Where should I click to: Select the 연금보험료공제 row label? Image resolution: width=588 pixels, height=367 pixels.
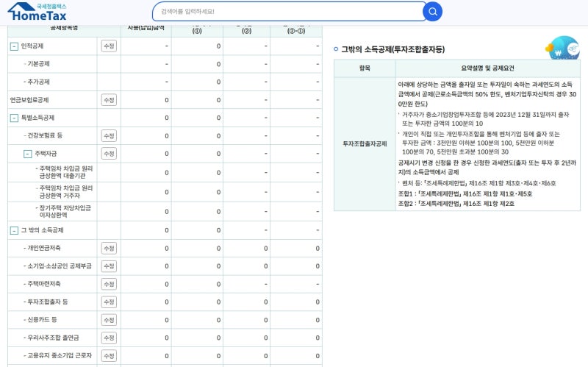(x=29, y=100)
